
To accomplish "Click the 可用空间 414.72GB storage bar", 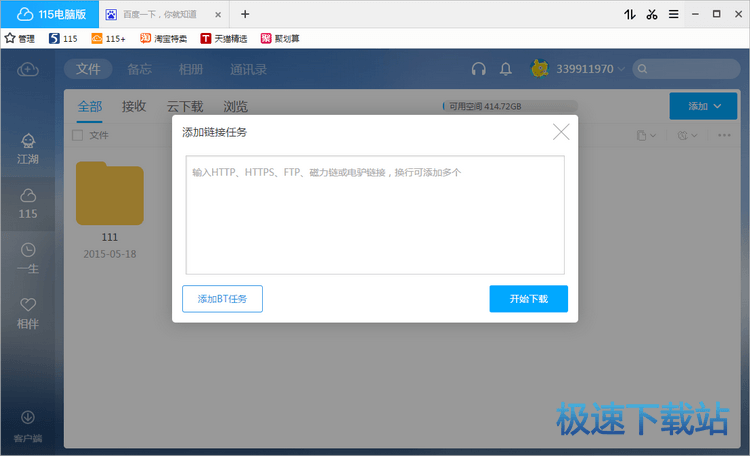I will tap(510, 106).
